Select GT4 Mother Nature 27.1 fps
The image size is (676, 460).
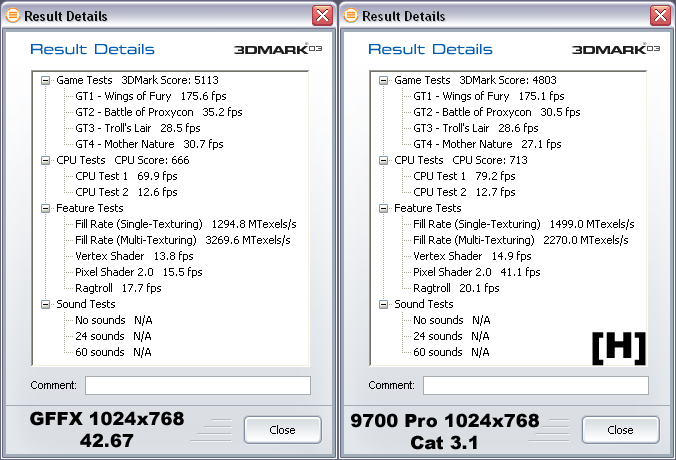[x=487, y=144]
